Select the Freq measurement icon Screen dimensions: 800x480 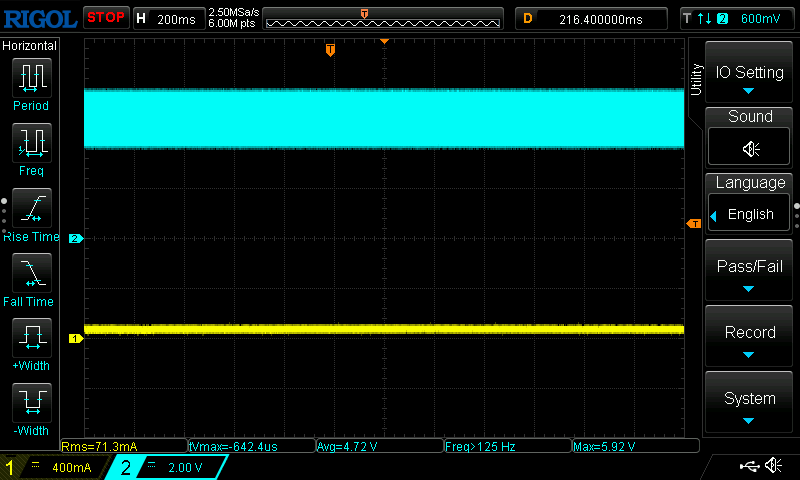coord(30,143)
